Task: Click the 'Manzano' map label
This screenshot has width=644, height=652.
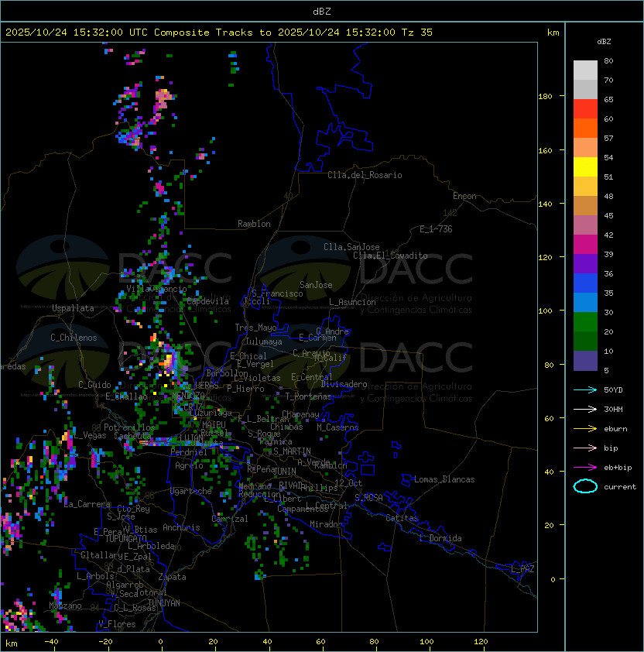Action: click(65, 606)
